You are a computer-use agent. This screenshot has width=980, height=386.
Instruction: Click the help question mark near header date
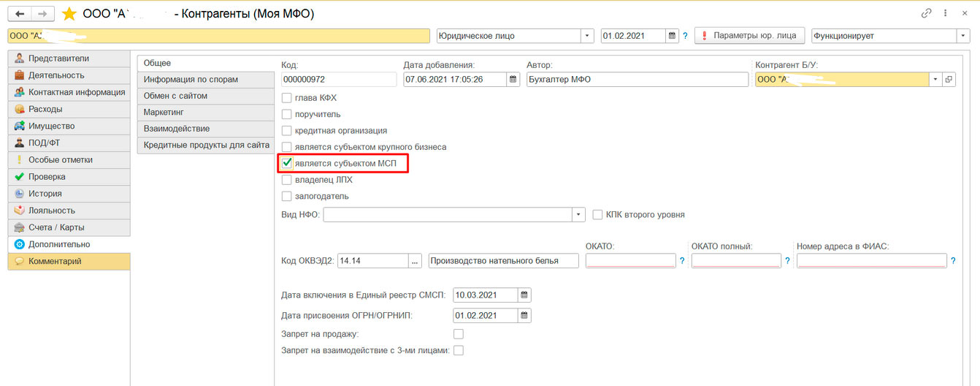685,36
